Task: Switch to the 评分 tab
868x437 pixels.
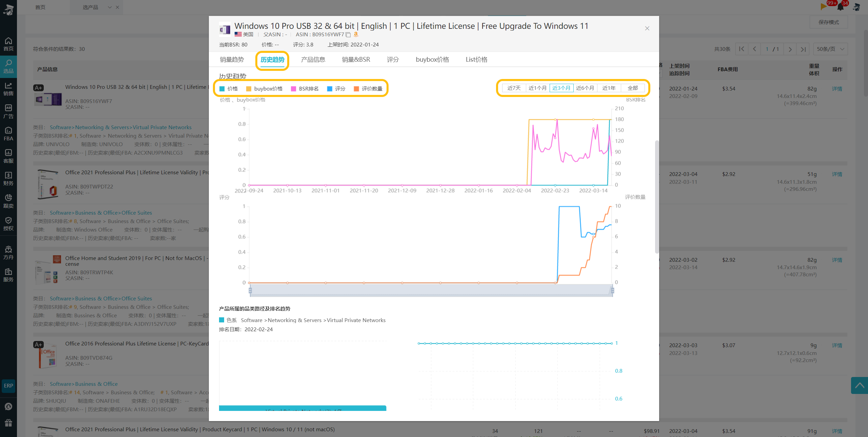Action: 393,60
